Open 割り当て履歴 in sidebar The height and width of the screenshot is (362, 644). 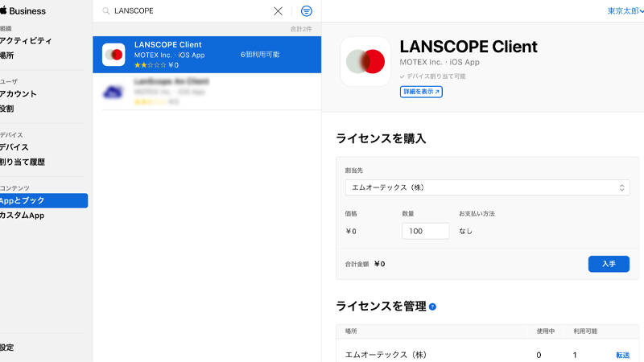23,162
